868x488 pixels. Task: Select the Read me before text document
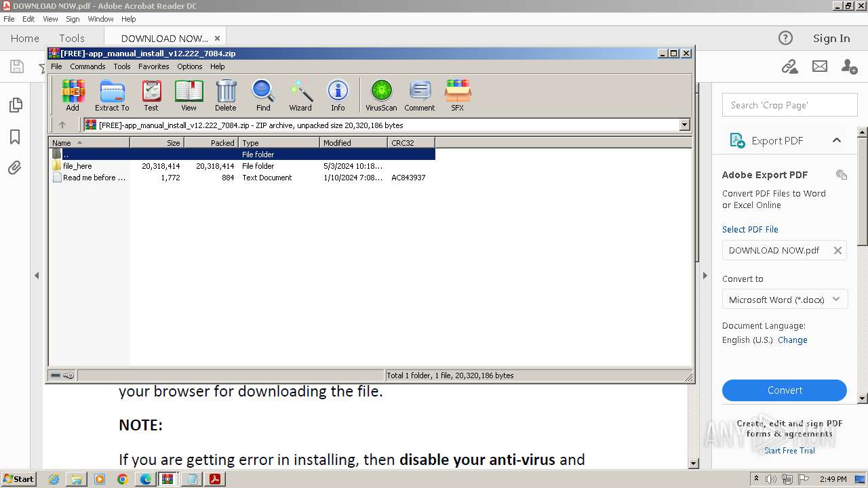(242, 178)
